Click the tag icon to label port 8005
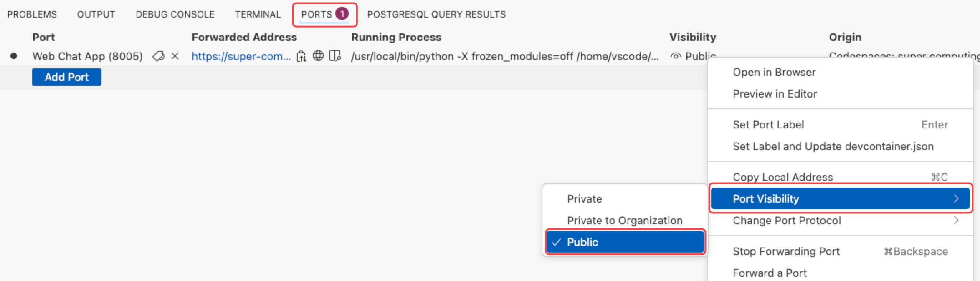The width and height of the screenshot is (980, 281). 158,56
